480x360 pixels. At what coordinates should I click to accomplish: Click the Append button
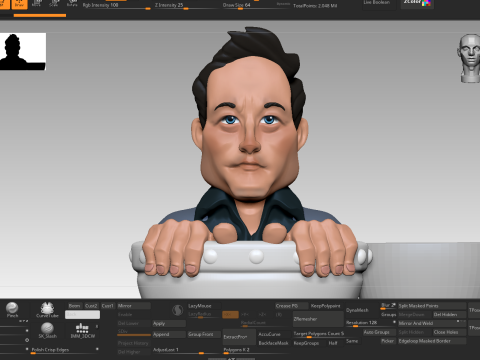tap(169, 334)
